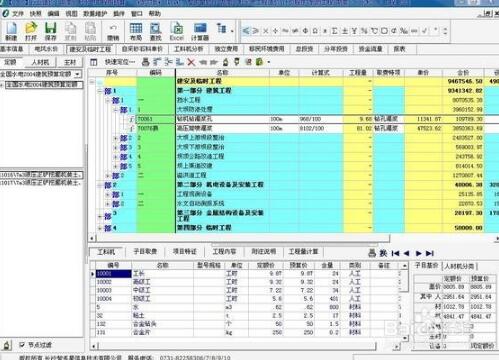Jump to last record navigation arrow

pyautogui.click(x=430, y=253)
